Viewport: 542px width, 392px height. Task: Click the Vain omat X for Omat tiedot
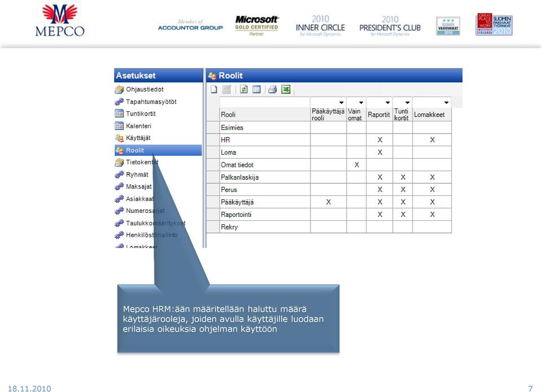tap(356, 165)
